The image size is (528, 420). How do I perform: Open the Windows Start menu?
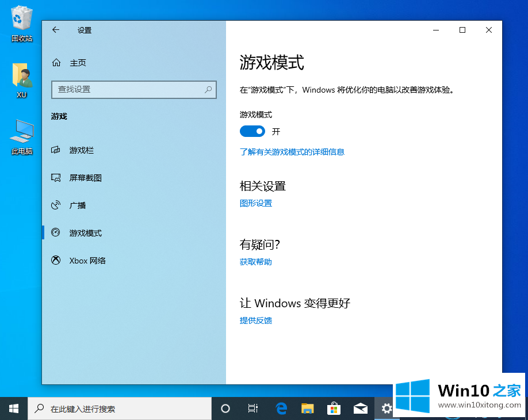click(14, 408)
